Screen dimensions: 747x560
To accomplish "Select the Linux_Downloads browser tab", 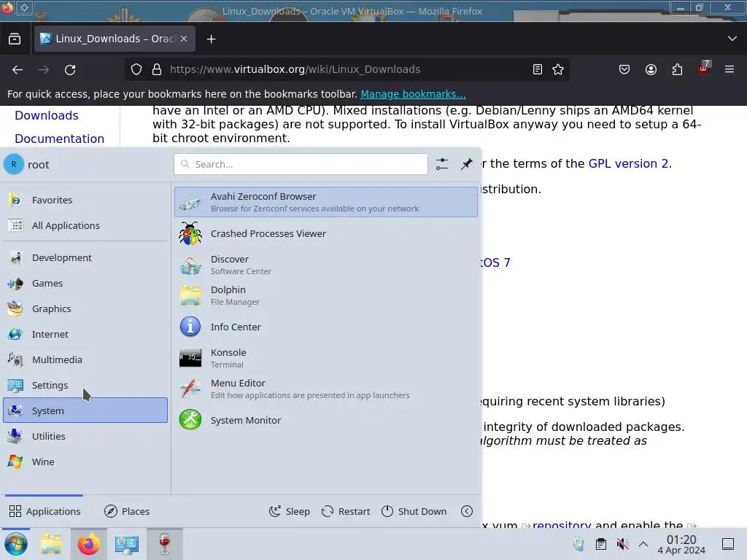I will pos(115,39).
